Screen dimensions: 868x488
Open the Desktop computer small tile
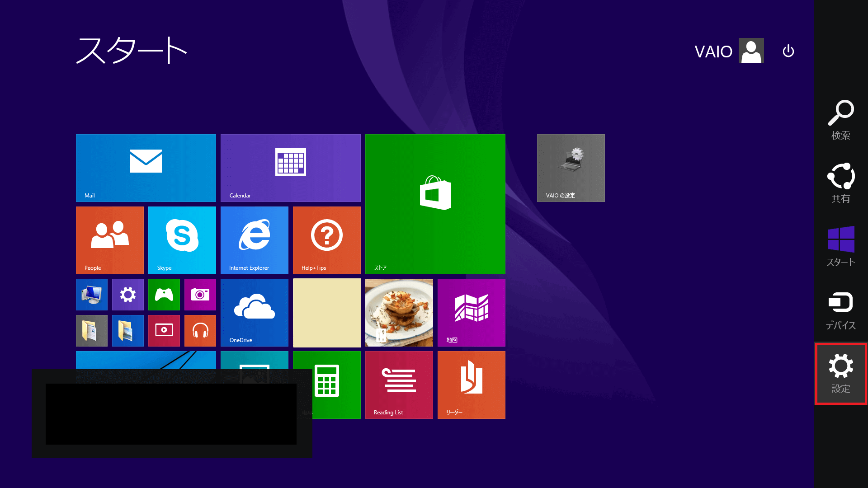tap(92, 295)
